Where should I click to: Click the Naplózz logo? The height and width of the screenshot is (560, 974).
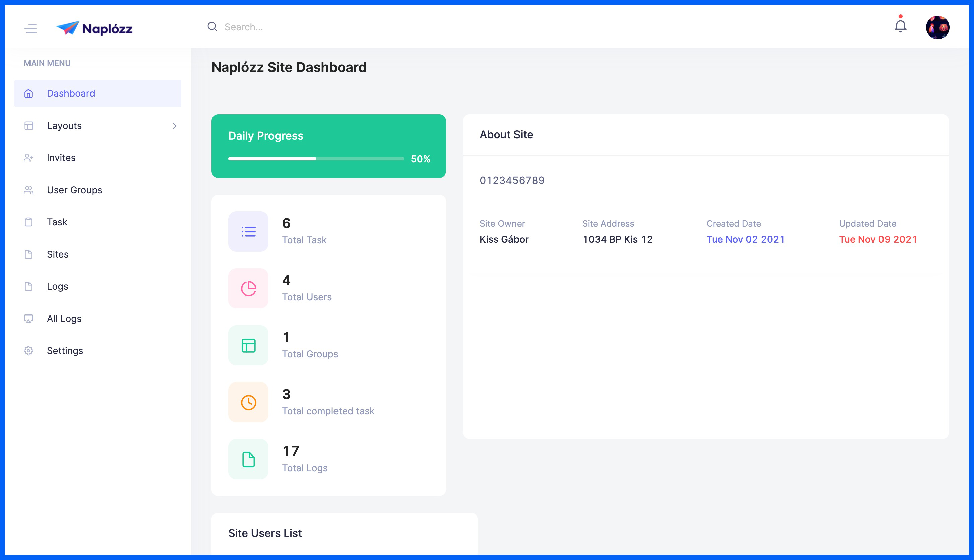click(94, 28)
